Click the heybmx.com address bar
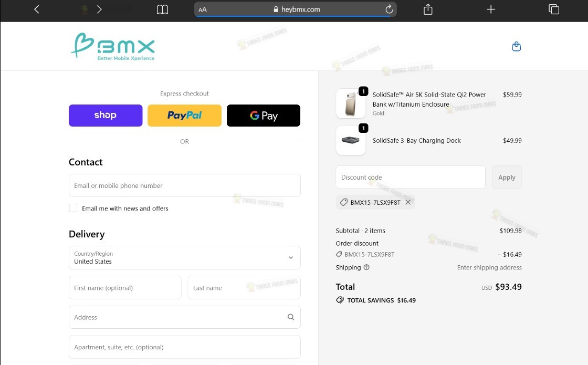This screenshot has height=365, width=588. click(x=296, y=9)
